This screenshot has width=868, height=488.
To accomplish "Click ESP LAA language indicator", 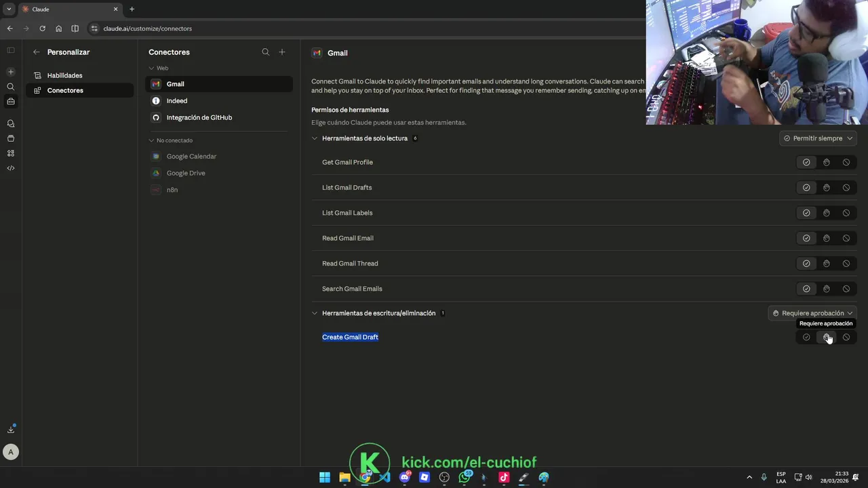I will coord(781,477).
